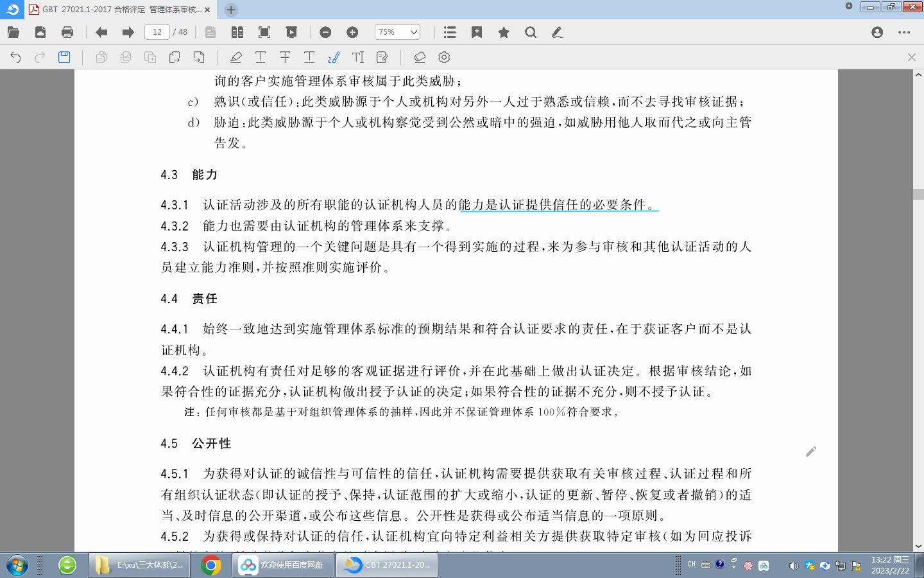Open the Windows Start menu
Image resolution: width=924 pixels, height=578 pixels.
tap(17, 565)
